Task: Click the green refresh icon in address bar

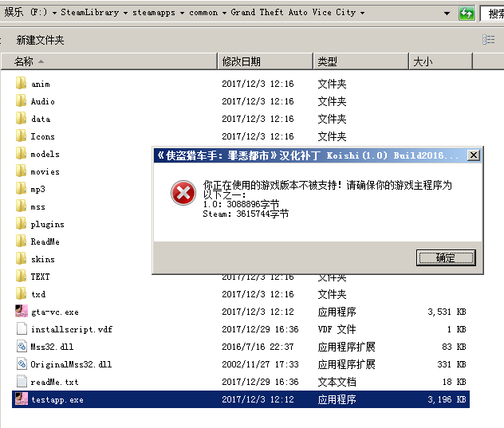Action: 467,14
